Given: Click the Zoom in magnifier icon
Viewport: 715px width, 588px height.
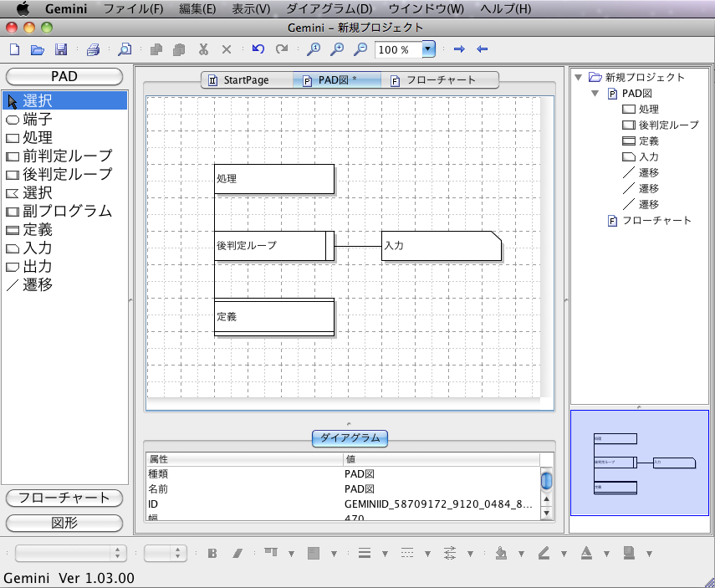Looking at the screenshot, I should coord(336,49).
